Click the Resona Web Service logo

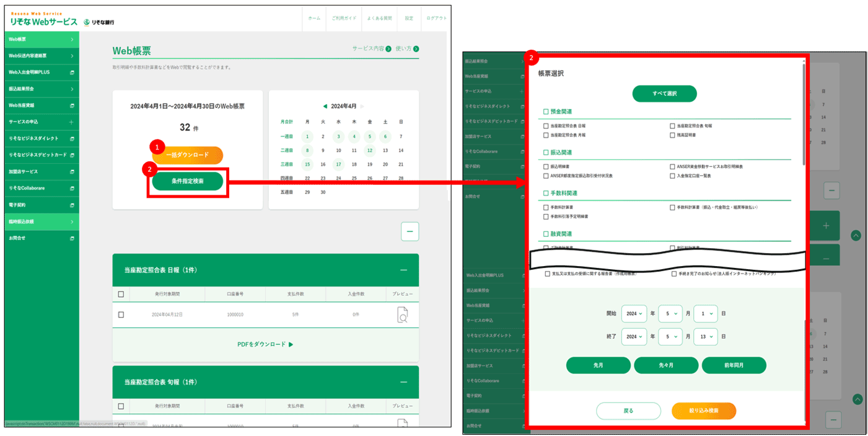click(x=44, y=20)
